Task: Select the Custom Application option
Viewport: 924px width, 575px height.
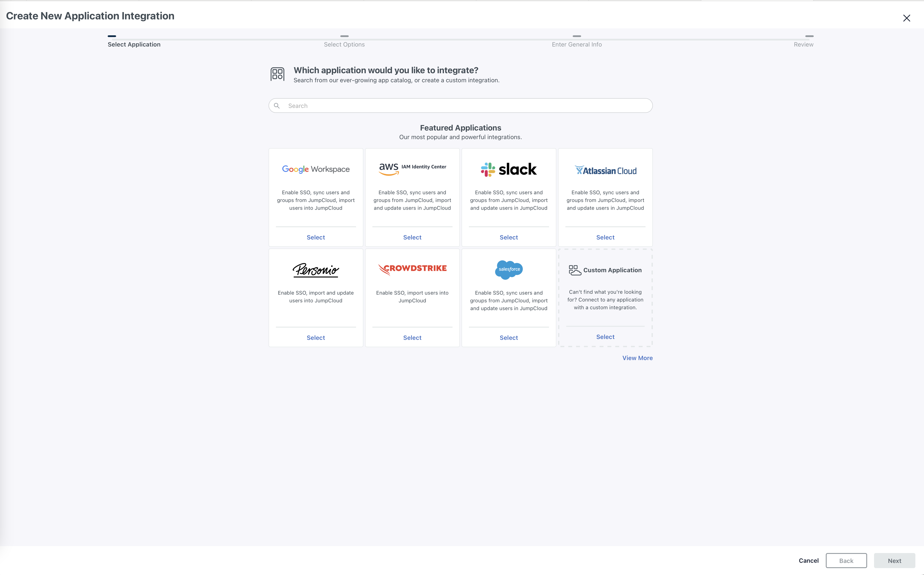Action: click(605, 337)
